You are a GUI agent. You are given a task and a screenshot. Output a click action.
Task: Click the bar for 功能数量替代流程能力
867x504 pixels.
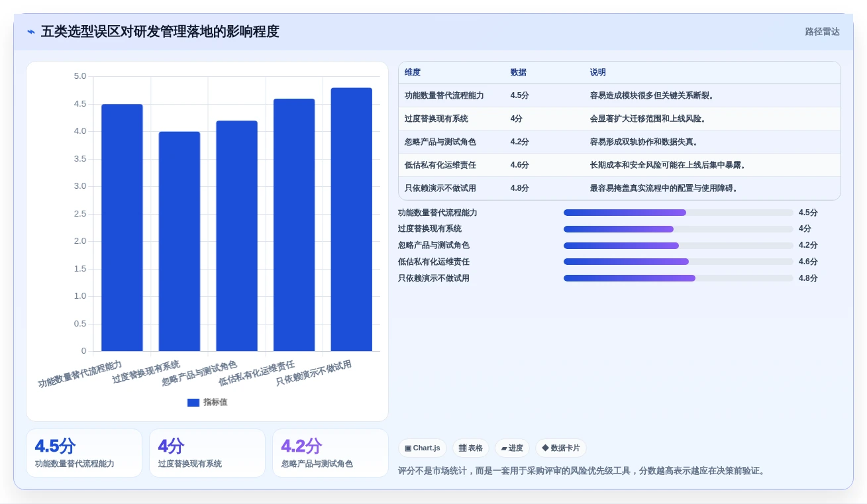coord(122,228)
